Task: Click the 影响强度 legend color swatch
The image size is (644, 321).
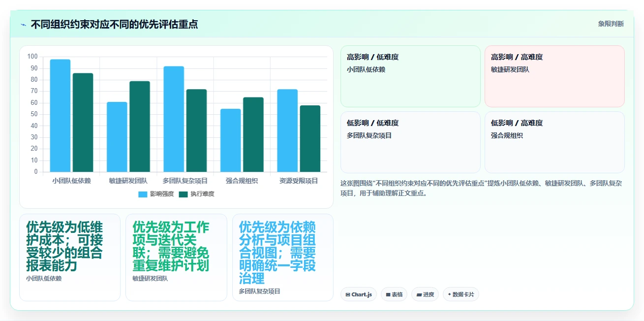Action: coord(143,194)
